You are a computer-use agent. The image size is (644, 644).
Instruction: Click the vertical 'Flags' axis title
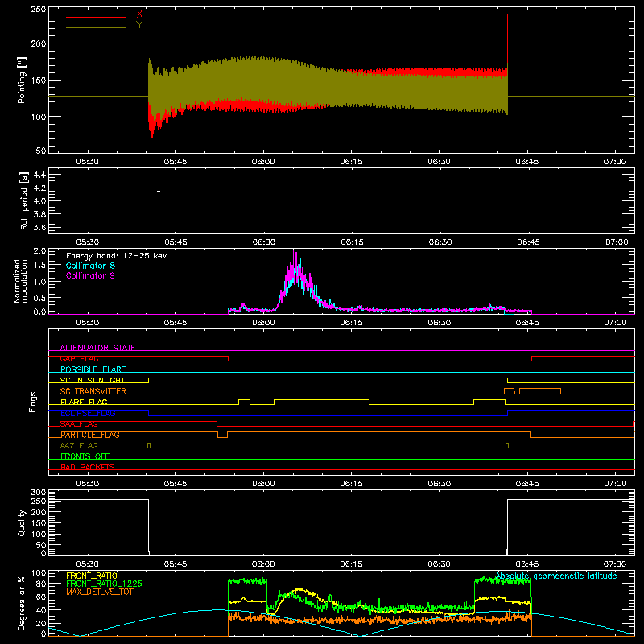coord(33,402)
